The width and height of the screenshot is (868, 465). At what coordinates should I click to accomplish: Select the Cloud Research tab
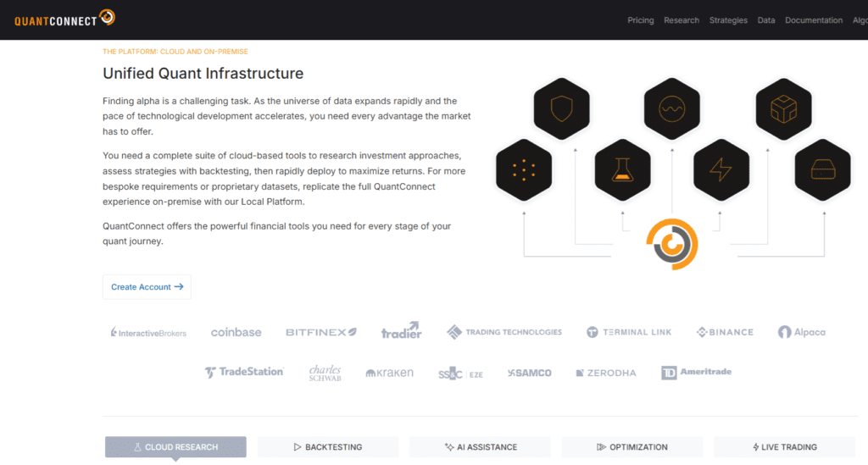[x=175, y=446]
